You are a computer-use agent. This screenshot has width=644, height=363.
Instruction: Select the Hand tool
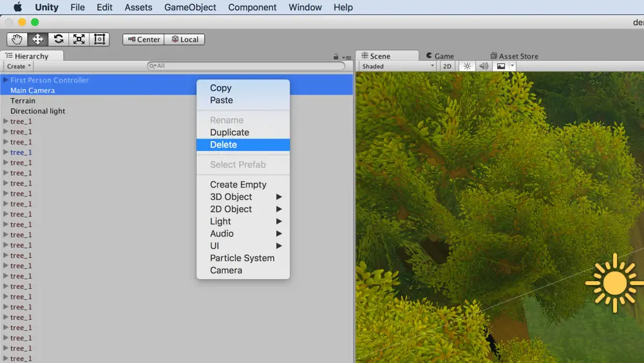coord(17,39)
